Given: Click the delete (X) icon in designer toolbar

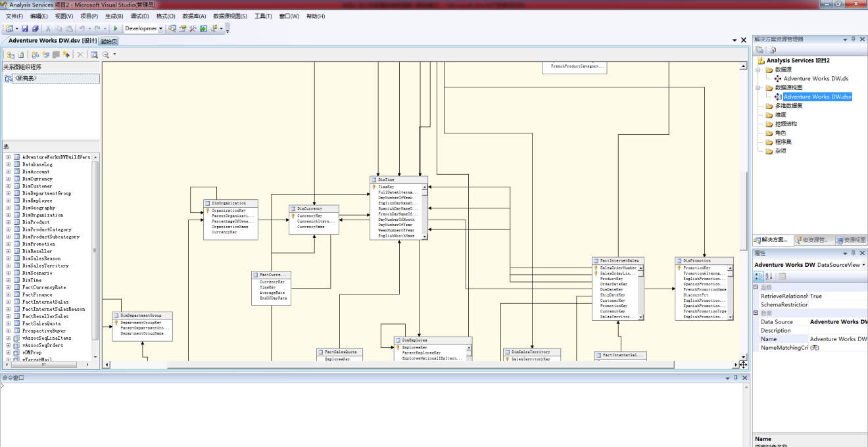Looking at the screenshot, I should (x=81, y=54).
